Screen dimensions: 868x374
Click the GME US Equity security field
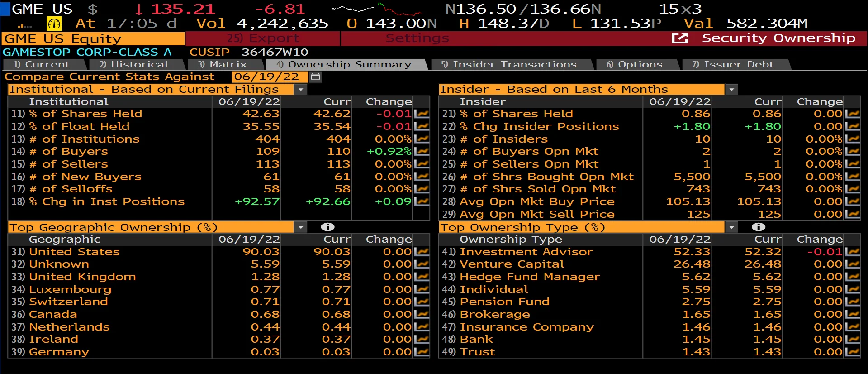click(x=93, y=39)
